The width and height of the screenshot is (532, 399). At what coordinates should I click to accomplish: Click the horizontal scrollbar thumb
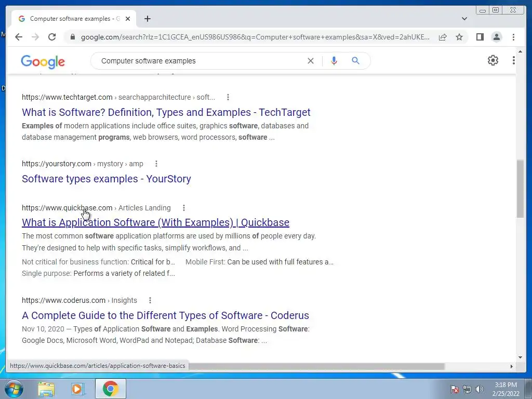click(x=316, y=366)
